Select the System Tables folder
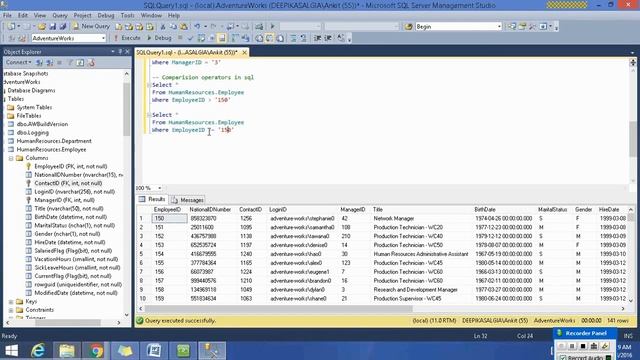This screenshot has width=640, height=360. point(34,107)
